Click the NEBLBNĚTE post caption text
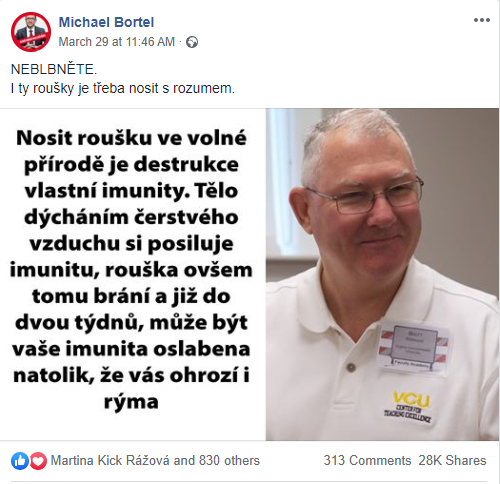 pos(54,70)
